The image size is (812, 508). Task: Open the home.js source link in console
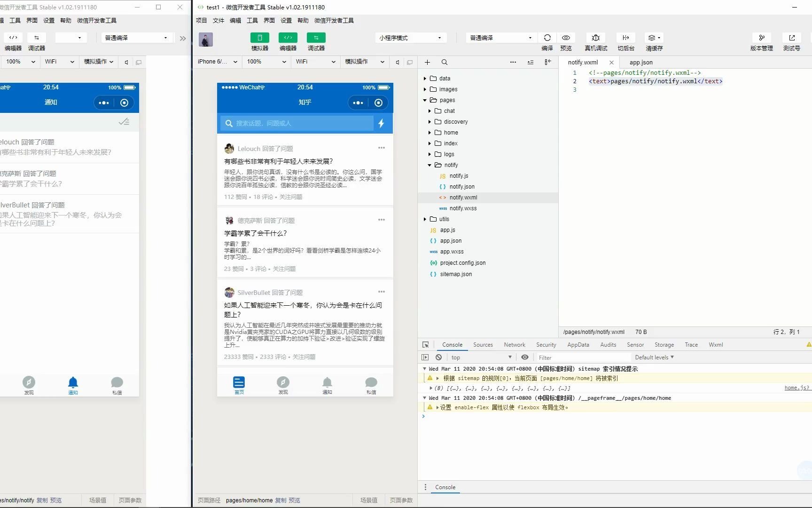tap(796, 388)
